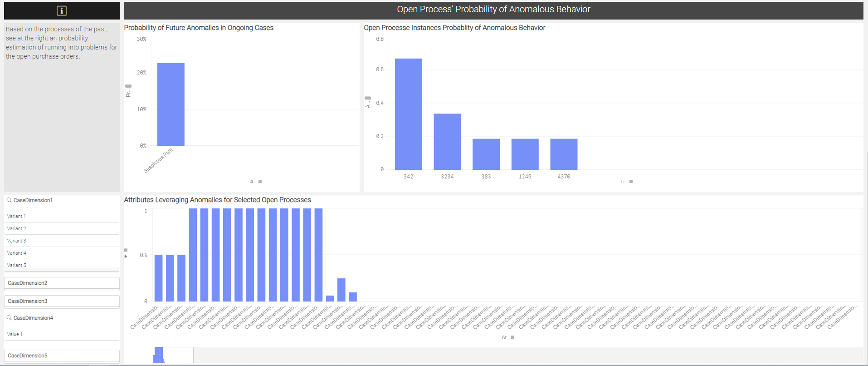Image resolution: width=868 pixels, height=366 pixels.
Task: Select Variant 1 in the CaseDimension1 list
Action: [62, 216]
